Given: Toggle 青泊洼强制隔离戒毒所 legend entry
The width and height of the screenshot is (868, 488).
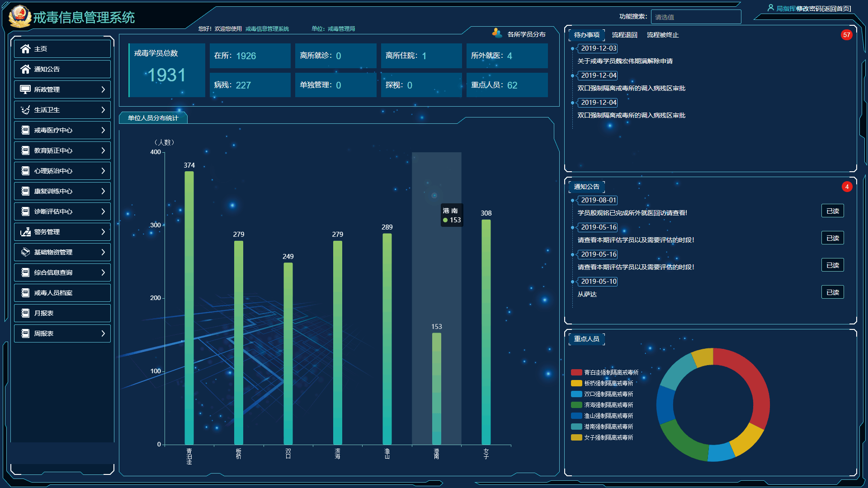Looking at the screenshot, I should pyautogui.click(x=605, y=372).
